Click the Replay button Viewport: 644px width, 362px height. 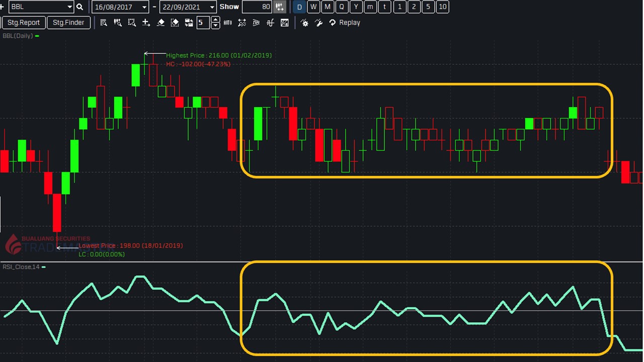tap(345, 23)
